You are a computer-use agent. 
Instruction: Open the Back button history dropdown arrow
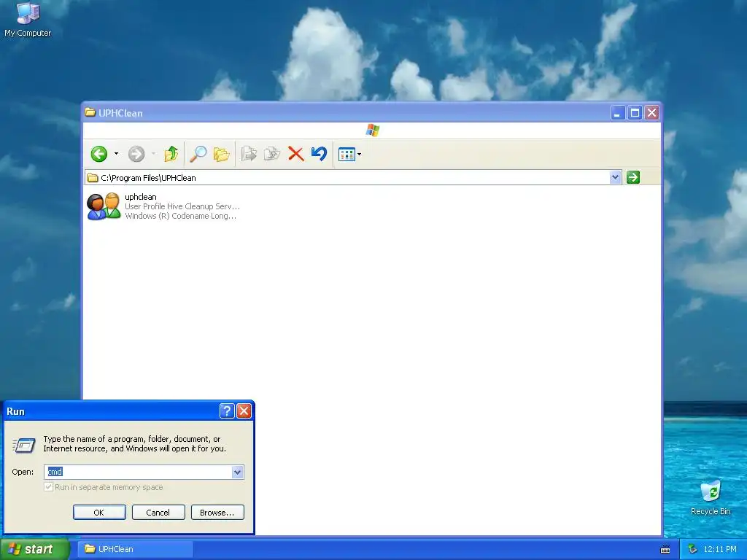[116, 154]
